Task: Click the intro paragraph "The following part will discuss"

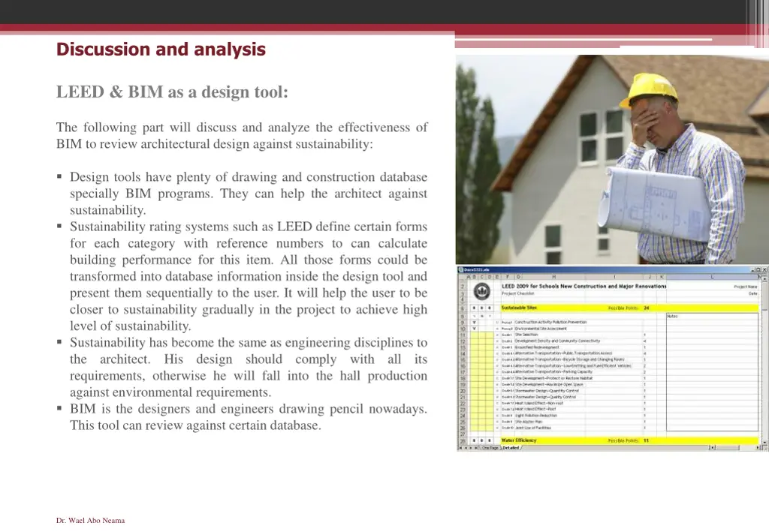Action: pos(242,135)
